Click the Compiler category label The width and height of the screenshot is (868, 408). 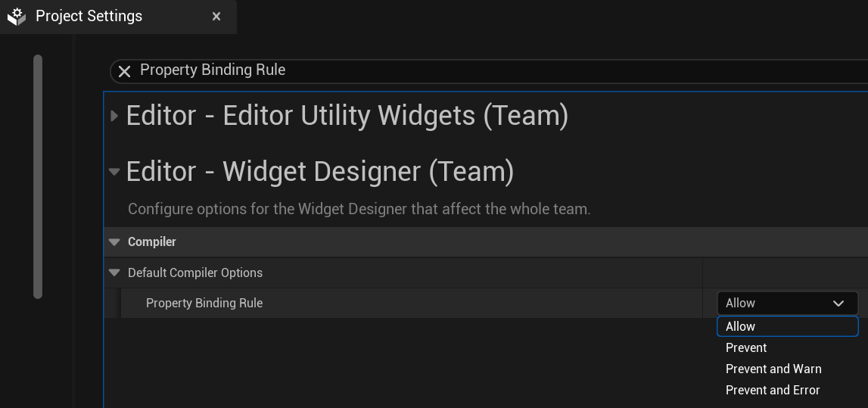pos(152,242)
